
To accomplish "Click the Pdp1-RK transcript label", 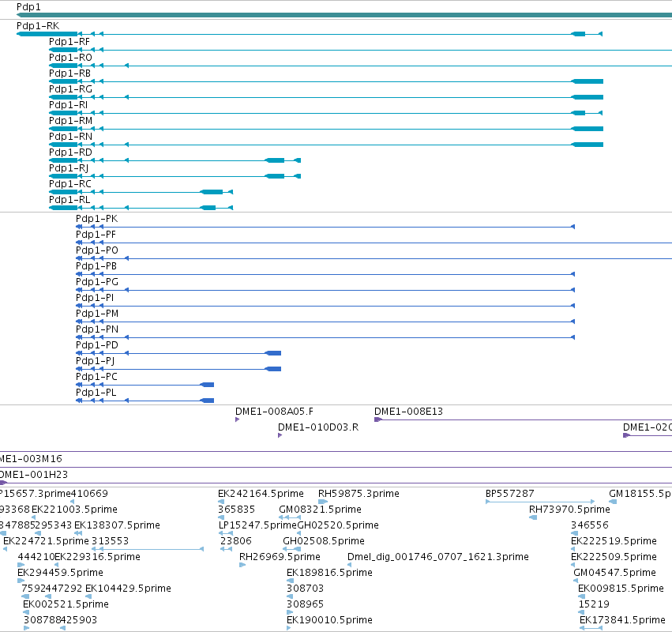I will click(38, 26).
